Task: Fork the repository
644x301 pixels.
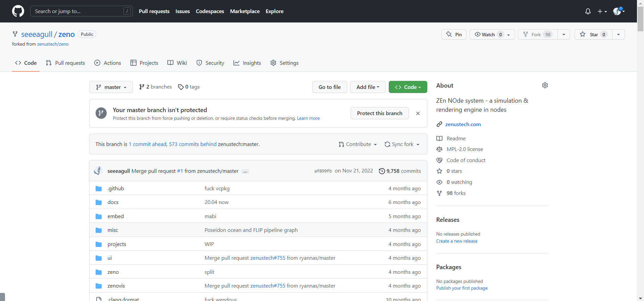Action: [538, 34]
